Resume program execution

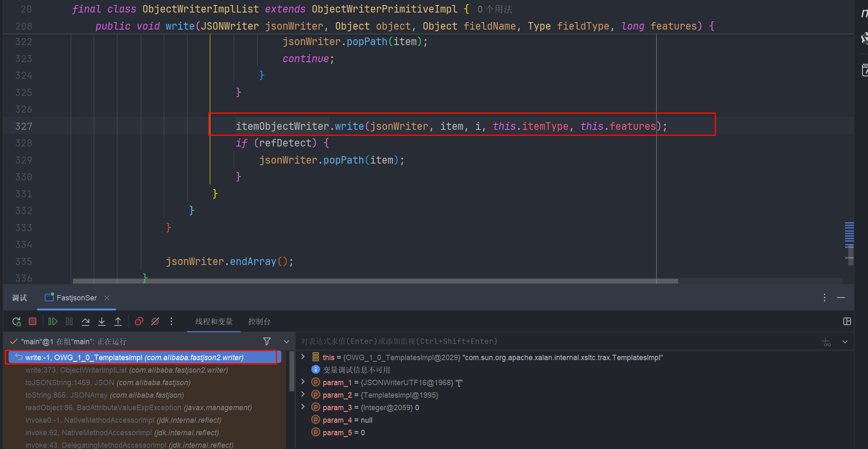(x=53, y=321)
